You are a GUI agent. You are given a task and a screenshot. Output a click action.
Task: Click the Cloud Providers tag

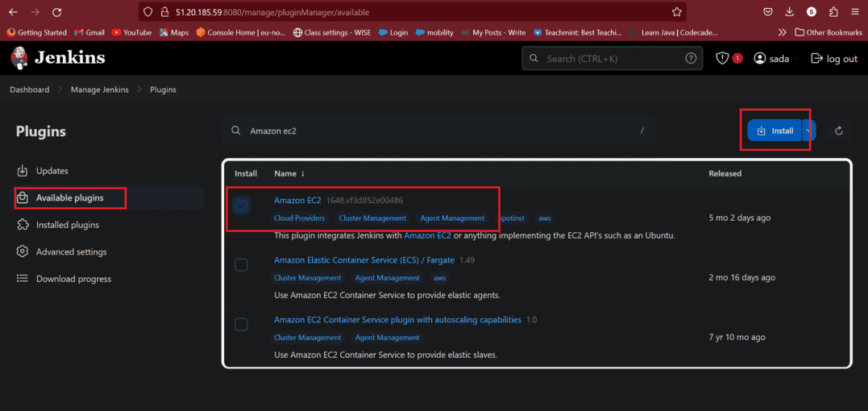pos(300,218)
